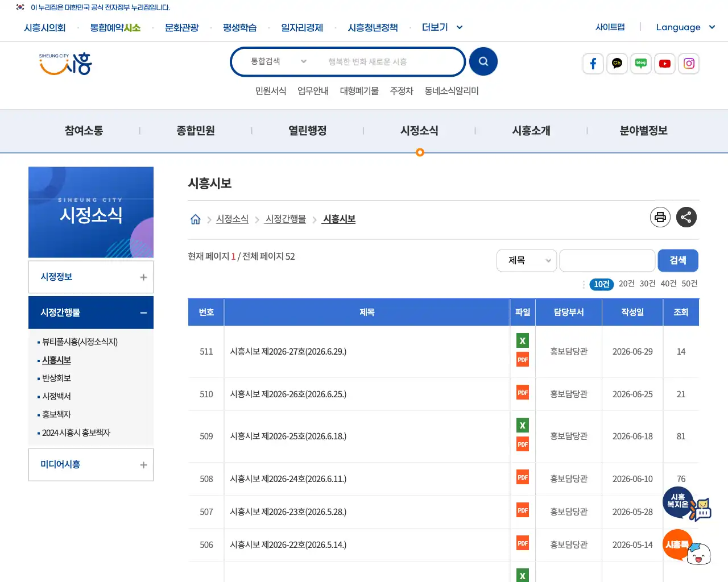The width and height of the screenshot is (728, 582).
Task: Open the KakaoTalk channel icon
Action: click(x=617, y=64)
